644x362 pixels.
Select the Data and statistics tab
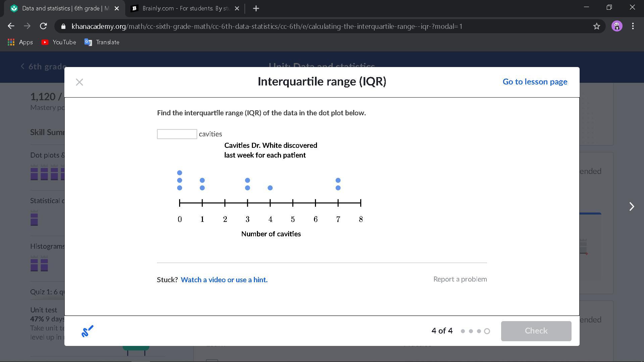click(x=64, y=8)
